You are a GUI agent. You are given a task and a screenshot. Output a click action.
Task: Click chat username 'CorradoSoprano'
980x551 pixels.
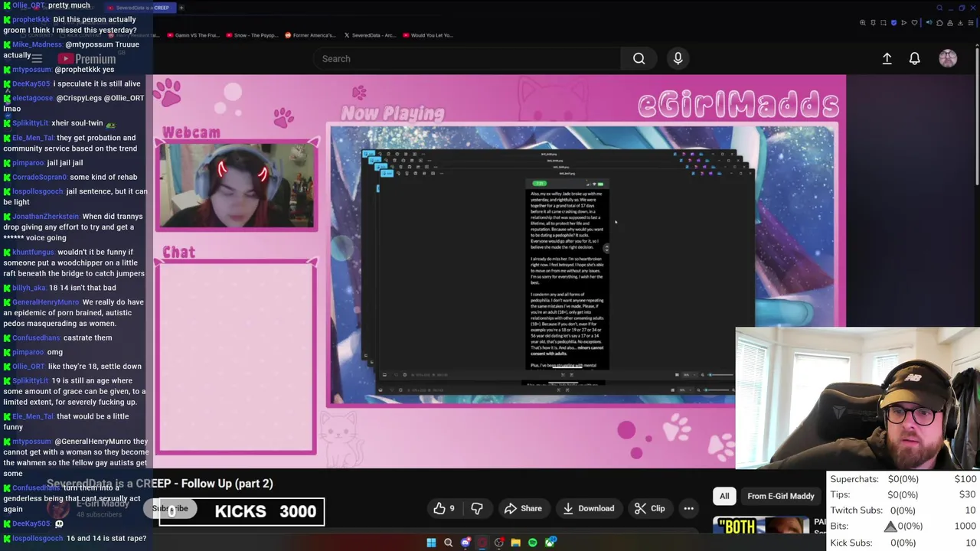pos(40,177)
